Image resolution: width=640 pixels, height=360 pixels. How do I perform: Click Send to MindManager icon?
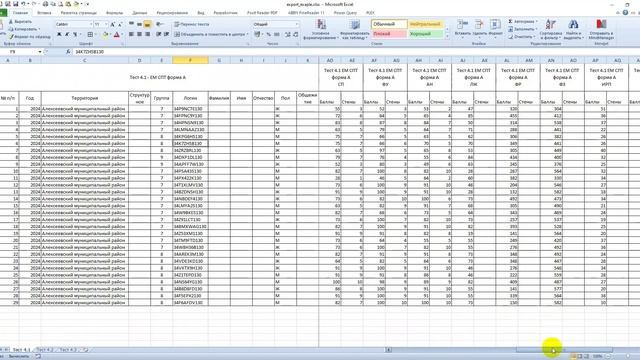(601, 24)
